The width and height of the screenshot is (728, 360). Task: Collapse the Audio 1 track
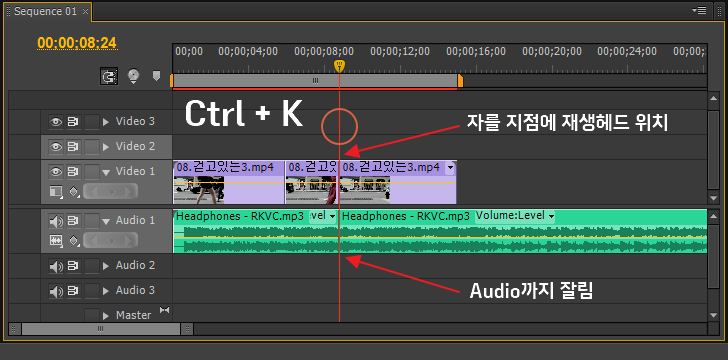point(106,222)
